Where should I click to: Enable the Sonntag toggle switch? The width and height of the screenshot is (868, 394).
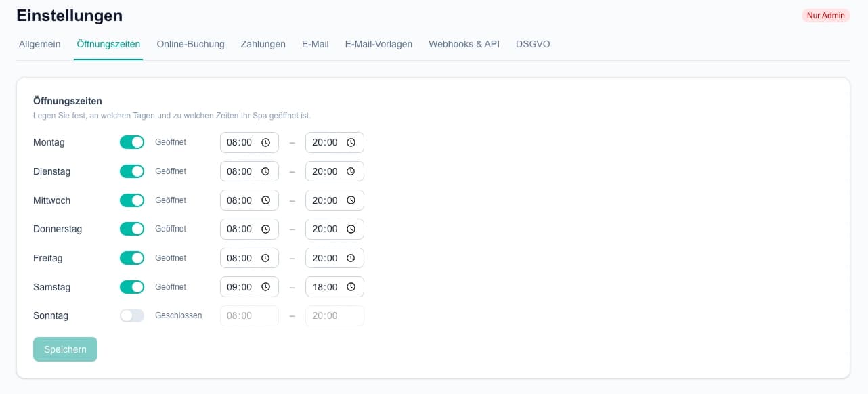(132, 315)
